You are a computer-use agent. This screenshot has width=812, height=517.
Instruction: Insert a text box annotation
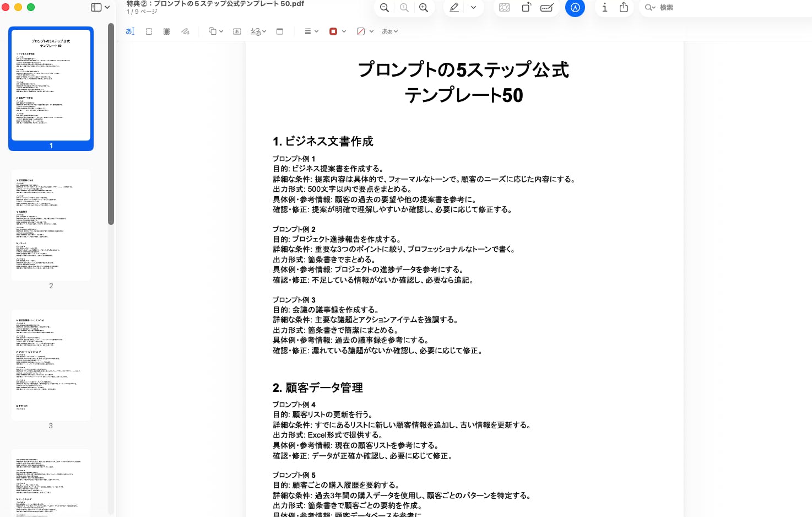pos(237,31)
